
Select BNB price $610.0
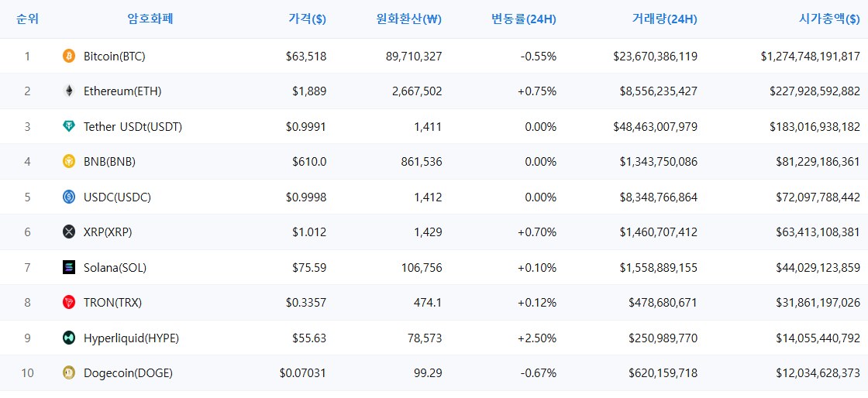coord(309,162)
